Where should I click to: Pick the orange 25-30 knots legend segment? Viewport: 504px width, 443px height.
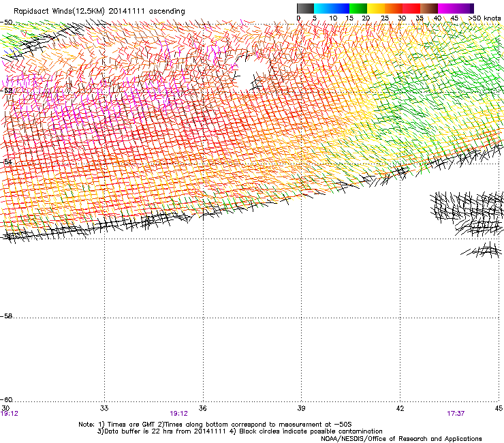tap(394, 8)
